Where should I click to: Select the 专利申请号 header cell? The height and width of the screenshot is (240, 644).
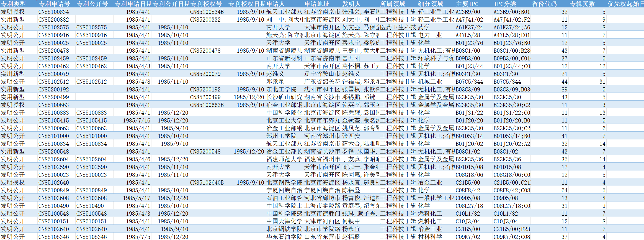(x=54, y=4)
